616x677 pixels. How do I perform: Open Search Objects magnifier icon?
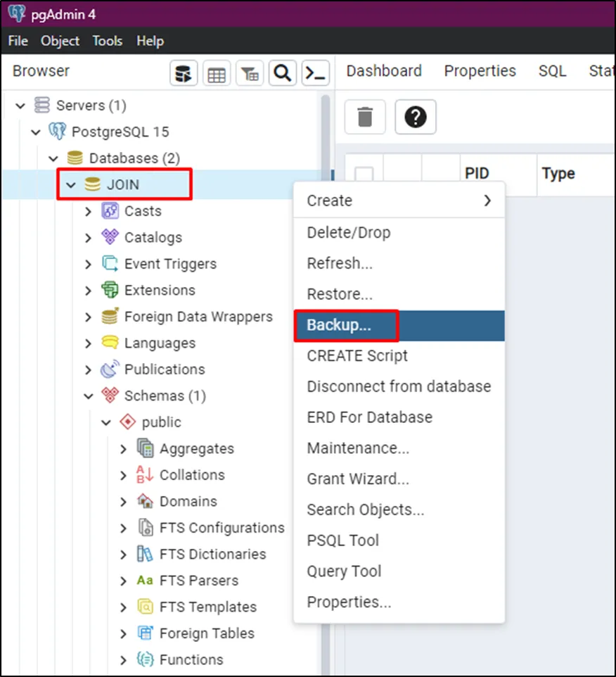coord(283,73)
